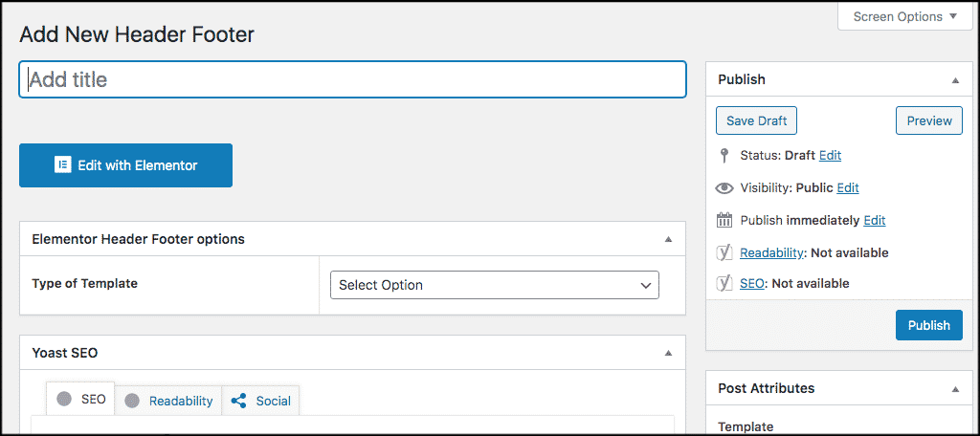This screenshot has height=436, width=980.
Task: Click the Template label under Post Attributes
Action: [x=746, y=427]
